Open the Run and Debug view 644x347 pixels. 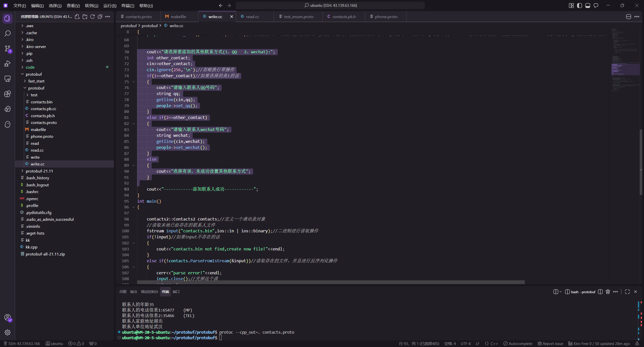pyautogui.click(x=8, y=64)
